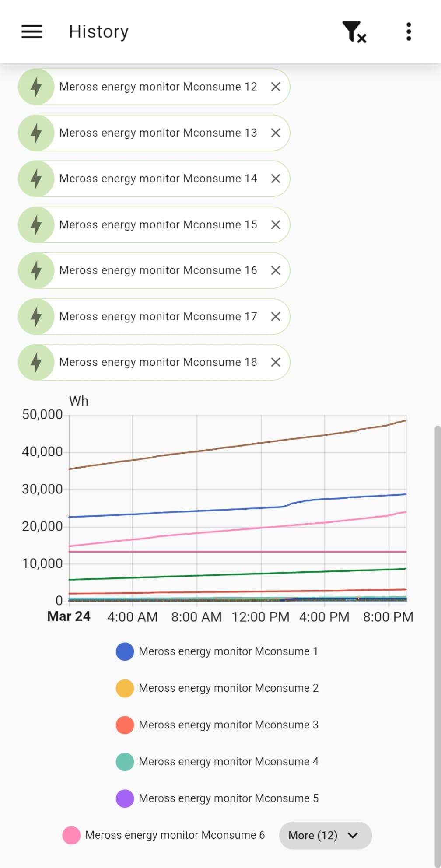Screen dimensions: 441x868
Task: Click the 40,000 y-axis value
Action: pyautogui.click(x=42, y=452)
